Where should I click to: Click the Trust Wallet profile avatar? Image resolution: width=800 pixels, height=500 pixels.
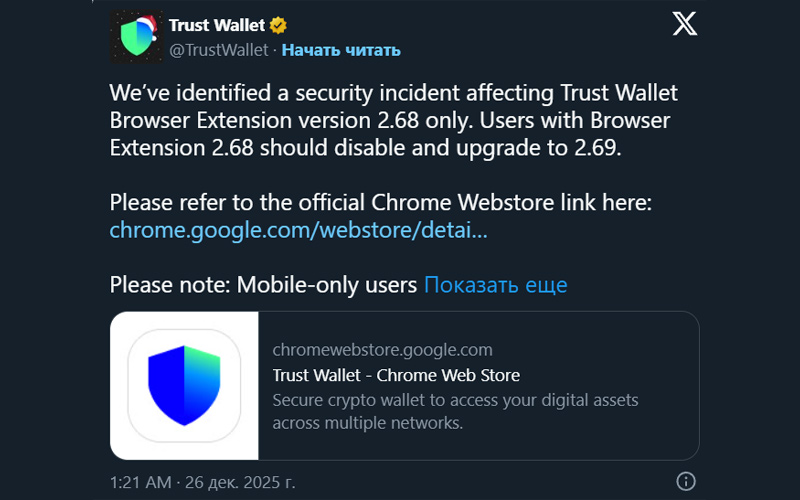click(135, 39)
